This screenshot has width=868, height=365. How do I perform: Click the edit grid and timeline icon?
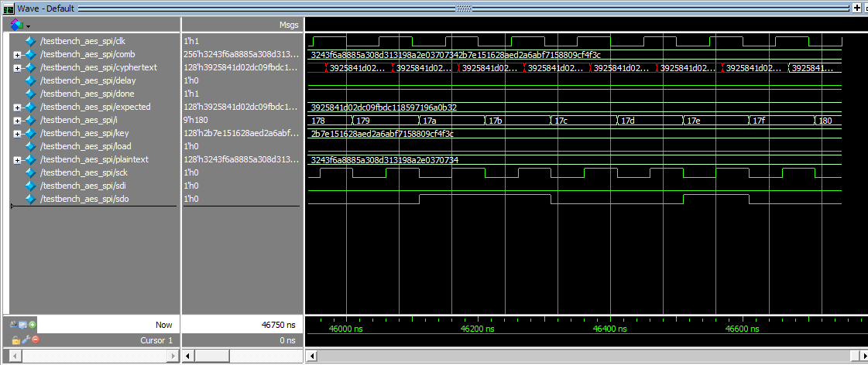tap(24, 325)
